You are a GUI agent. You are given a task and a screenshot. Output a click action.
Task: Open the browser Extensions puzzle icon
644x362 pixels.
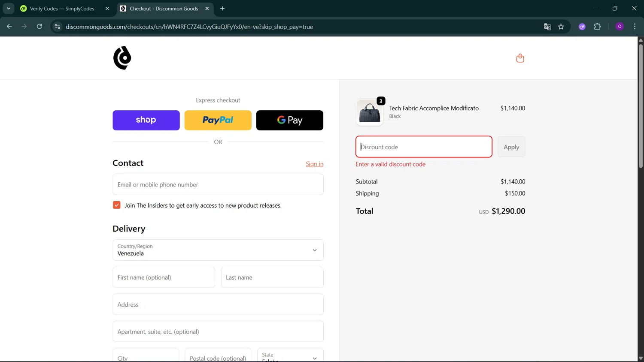tap(597, 27)
